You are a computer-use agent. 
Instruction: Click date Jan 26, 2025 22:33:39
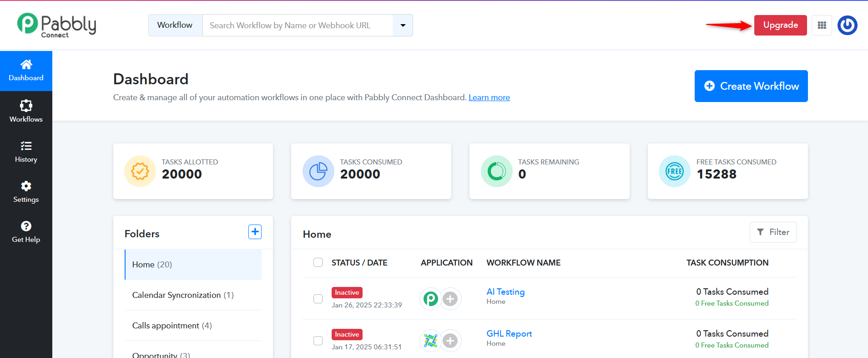(367, 305)
